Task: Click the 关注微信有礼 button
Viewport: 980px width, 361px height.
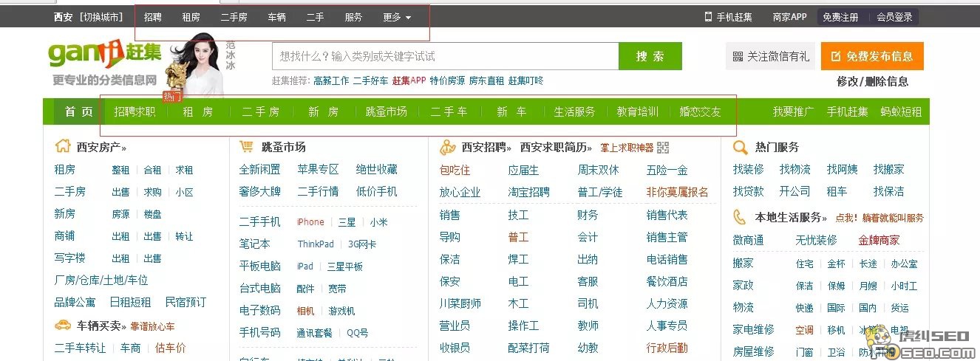Action: (x=769, y=56)
